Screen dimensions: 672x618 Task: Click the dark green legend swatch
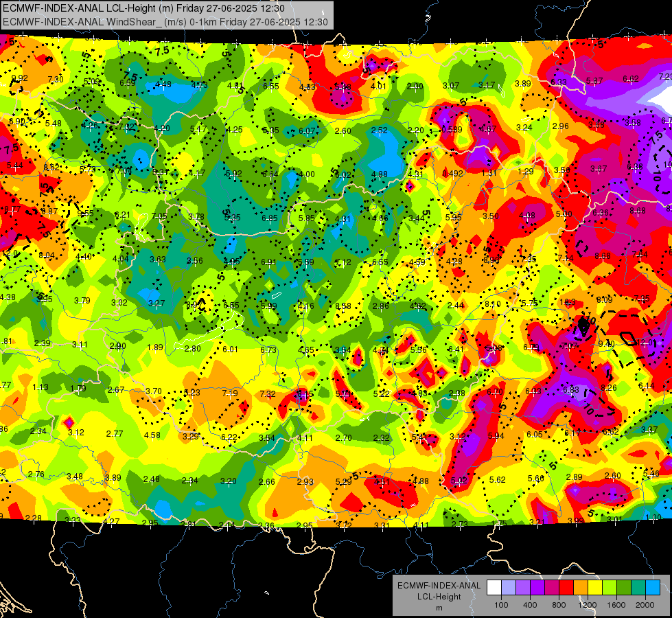623,588
